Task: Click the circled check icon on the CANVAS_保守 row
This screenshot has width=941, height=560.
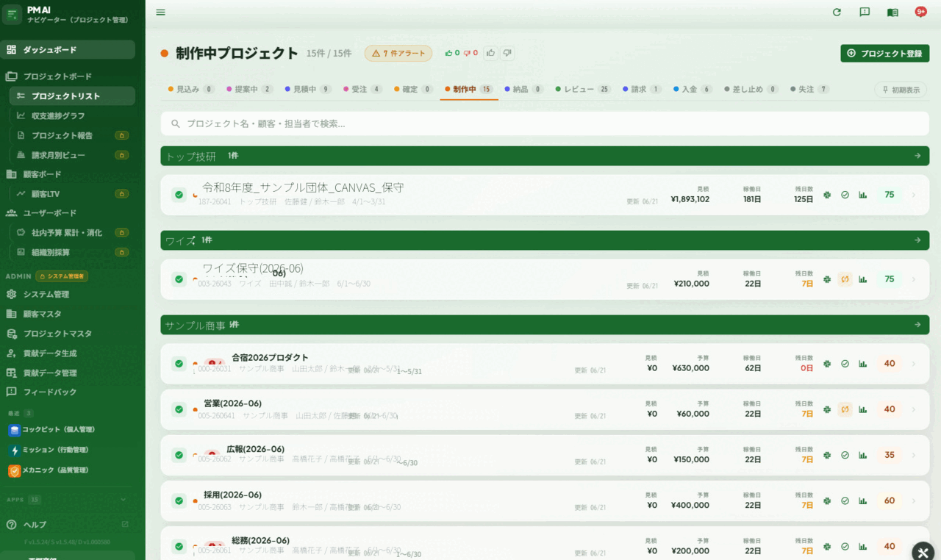Action: [845, 195]
